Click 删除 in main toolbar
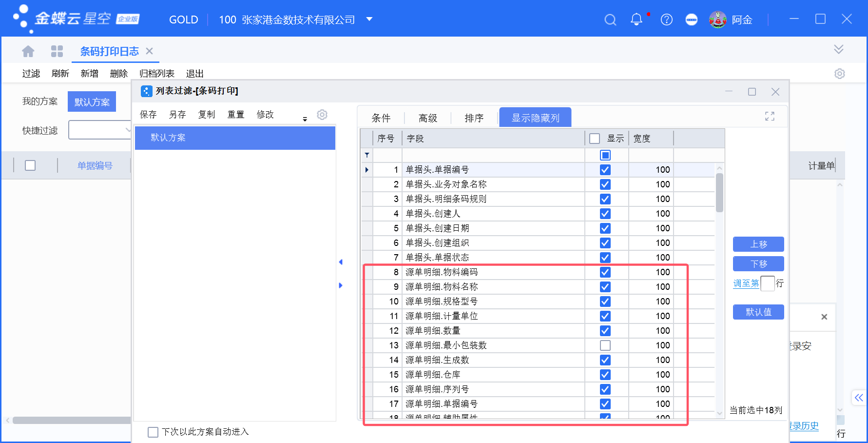868x443 pixels. [x=119, y=74]
